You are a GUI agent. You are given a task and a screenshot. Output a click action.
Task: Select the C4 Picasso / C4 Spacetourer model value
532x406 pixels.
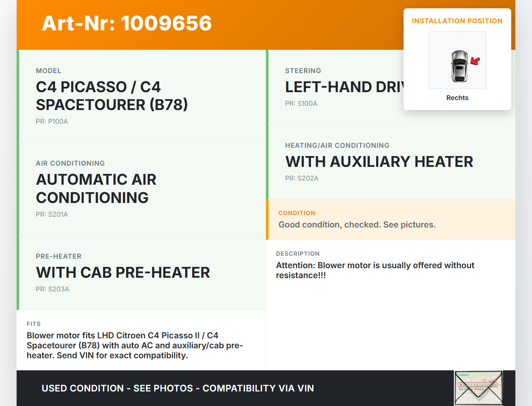point(112,96)
